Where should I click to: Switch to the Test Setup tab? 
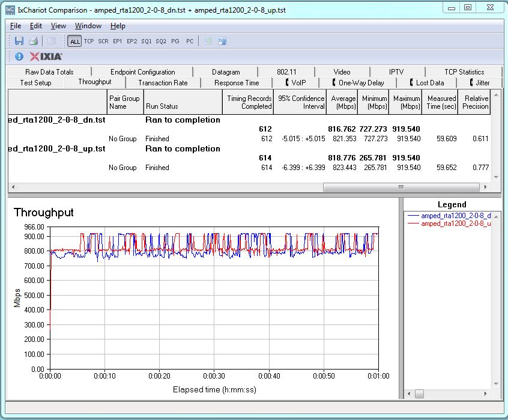pyautogui.click(x=35, y=83)
